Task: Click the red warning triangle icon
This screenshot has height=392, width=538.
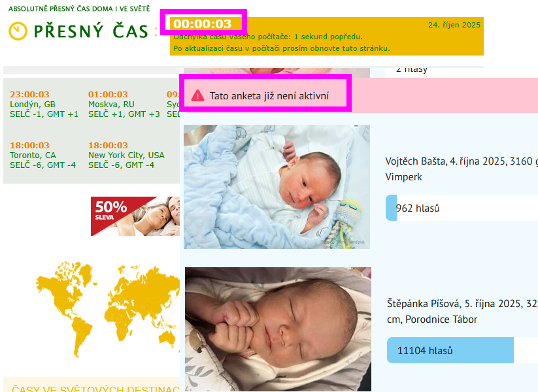Action: click(197, 96)
